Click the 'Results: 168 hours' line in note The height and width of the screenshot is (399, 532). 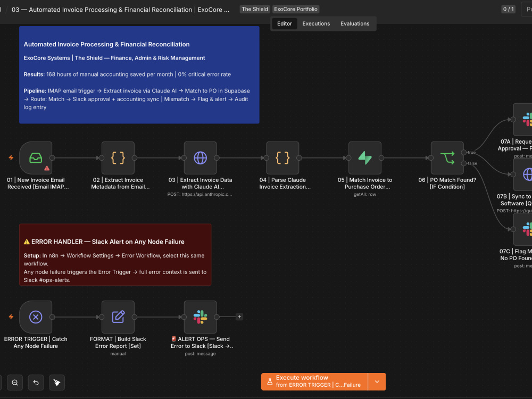click(127, 74)
